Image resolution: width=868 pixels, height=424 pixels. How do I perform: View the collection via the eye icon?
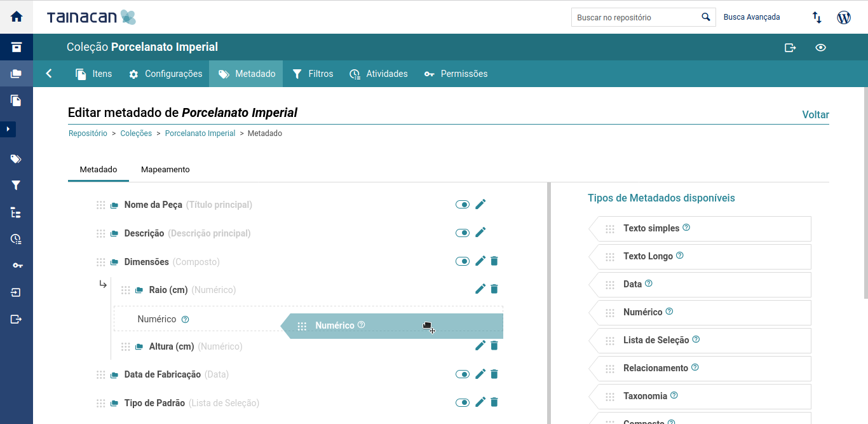click(821, 47)
